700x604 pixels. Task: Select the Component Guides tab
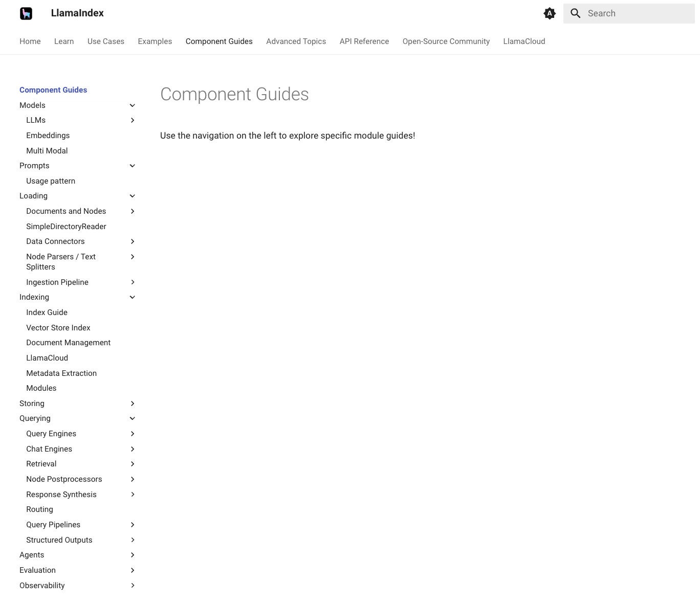[x=219, y=41]
